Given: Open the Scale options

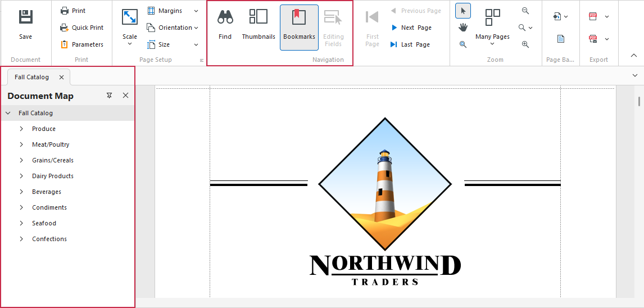Looking at the screenshot, I should point(130,27).
